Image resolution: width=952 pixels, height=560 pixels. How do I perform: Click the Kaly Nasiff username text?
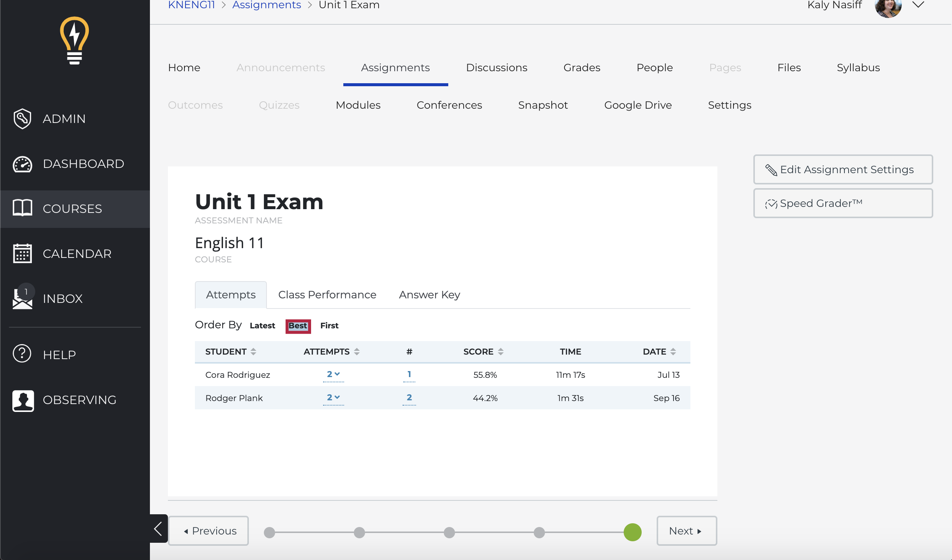(834, 5)
